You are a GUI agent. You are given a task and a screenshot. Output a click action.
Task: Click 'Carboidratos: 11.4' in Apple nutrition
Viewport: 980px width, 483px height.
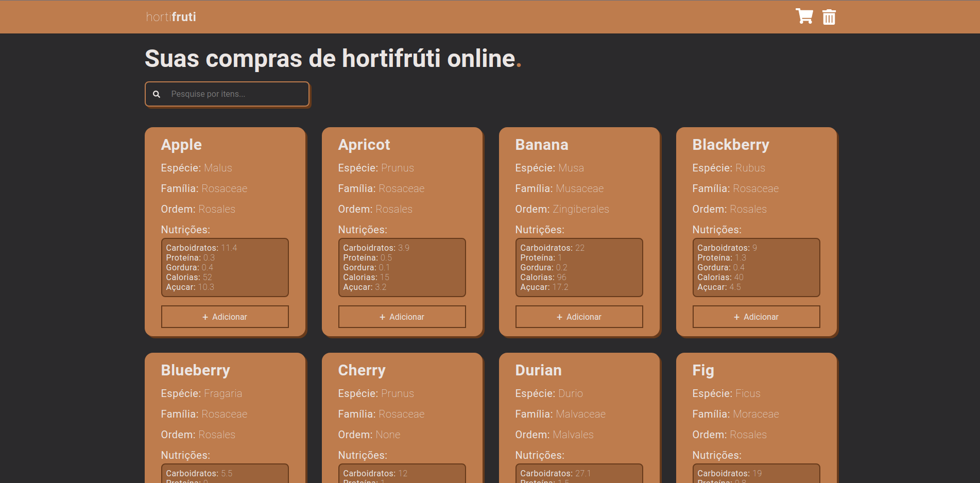click(x=201, y=248)
